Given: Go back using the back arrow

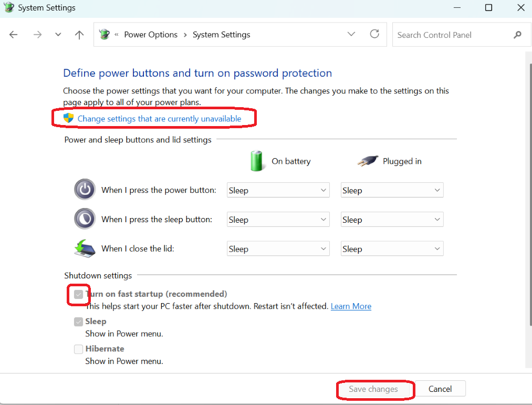Looking at the screenshot, I should [13, 35].
